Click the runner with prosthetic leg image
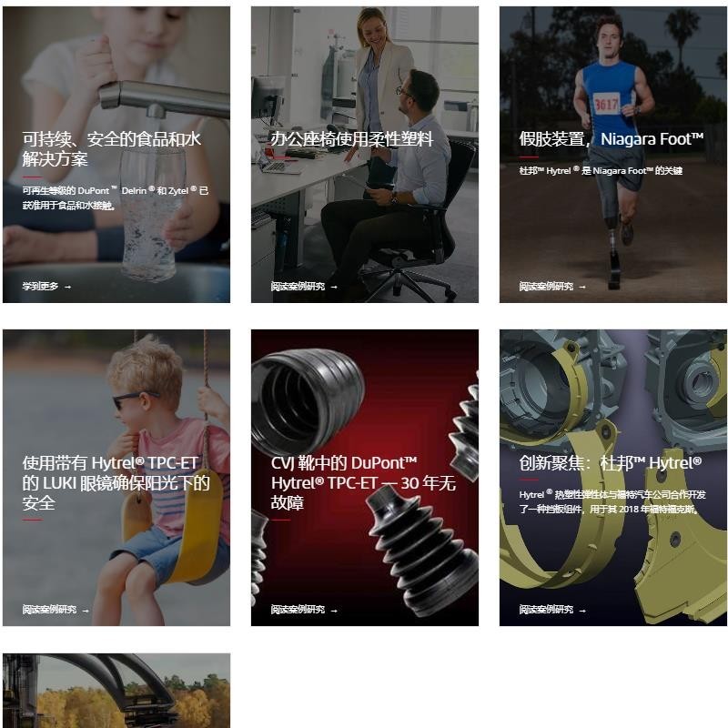This screenshot has width=728, height=728. [x=612, y=155]
